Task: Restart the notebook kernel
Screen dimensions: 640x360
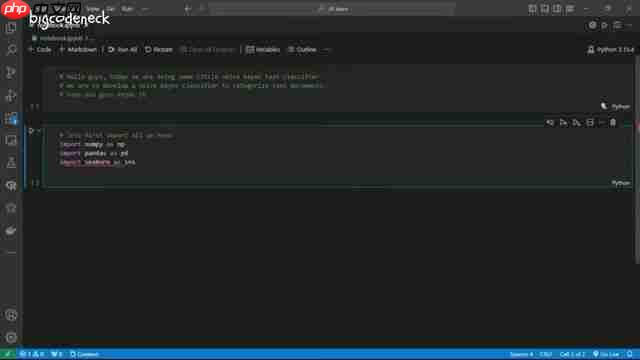Action: tap(159, 50)
